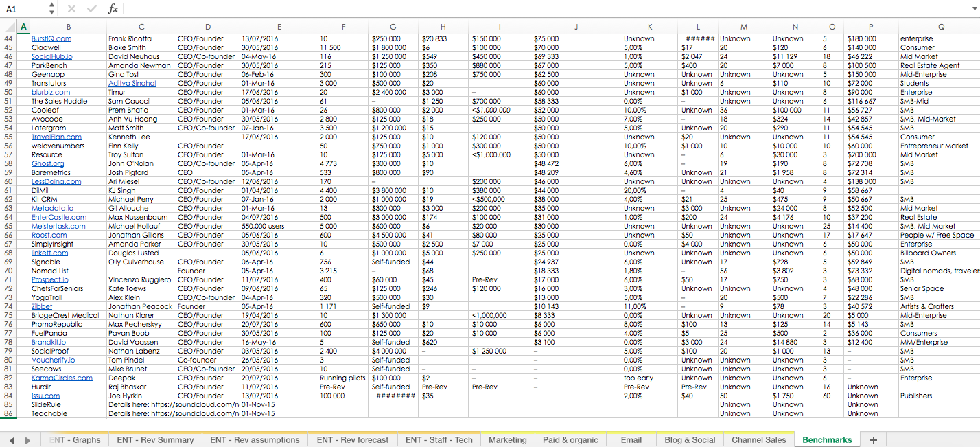Select the $11 129 cell
The width and height of the screenshot is (980, 447).
click(x=795, y=57)
